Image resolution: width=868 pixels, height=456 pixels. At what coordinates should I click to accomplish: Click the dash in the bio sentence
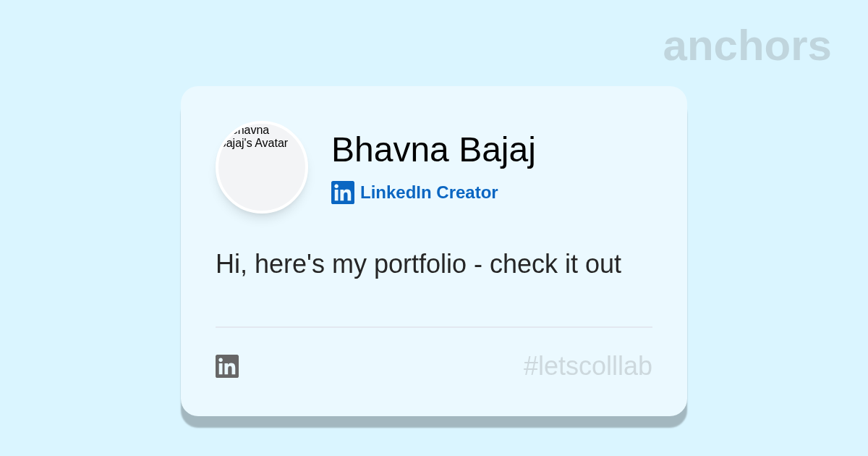pyautogui.click(x=478, y=264)
